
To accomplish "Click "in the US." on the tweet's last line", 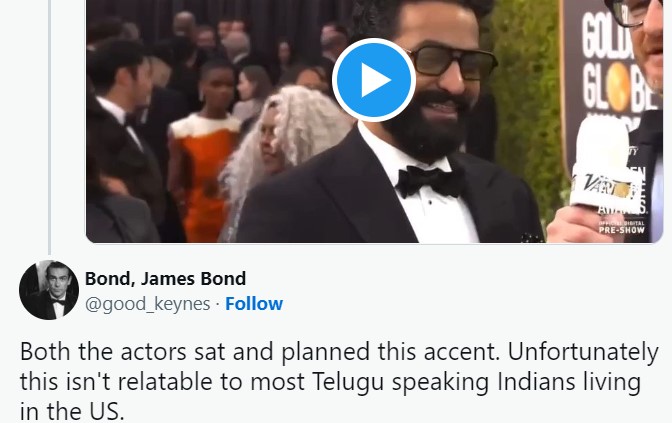I will [x=72, y=411].
